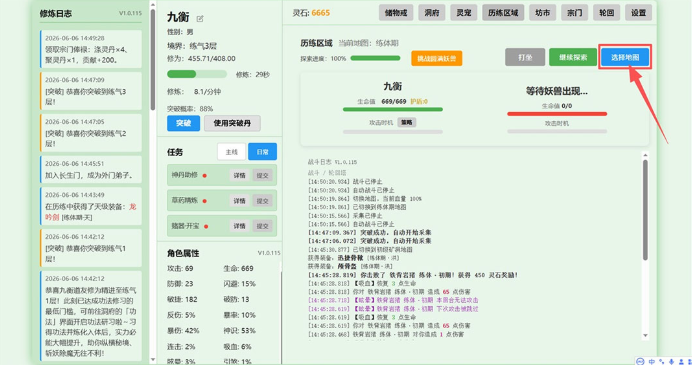Click the cultivation progress bar under 修为
This screenshot has height=365, width=692.
(197, 74)
